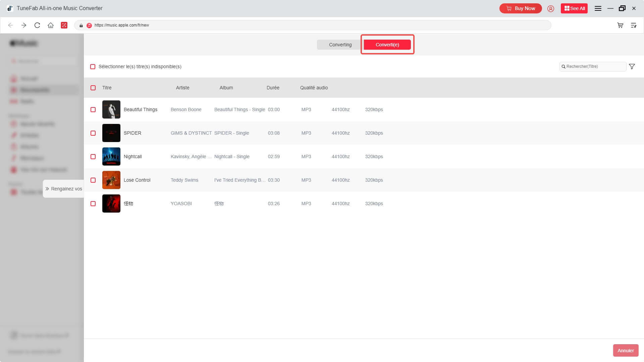Open the hamburger menu in the title bar
Screen dimensions: 644x362
(x=598, y=8)
